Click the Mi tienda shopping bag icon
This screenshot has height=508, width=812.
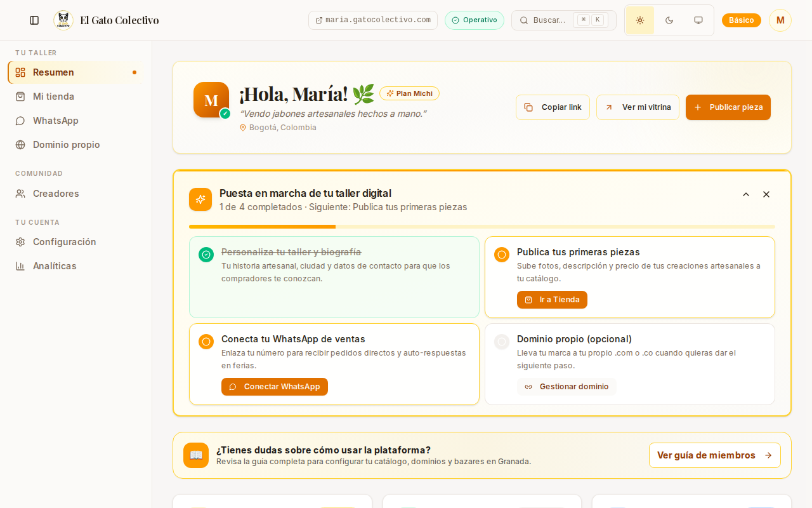20,97
